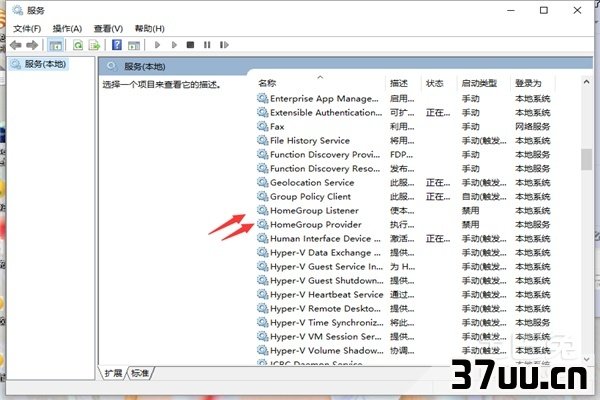Toggle the show/hide console tree icon
The height and width of the screenshot is (400, 600).
click(55, 45)
